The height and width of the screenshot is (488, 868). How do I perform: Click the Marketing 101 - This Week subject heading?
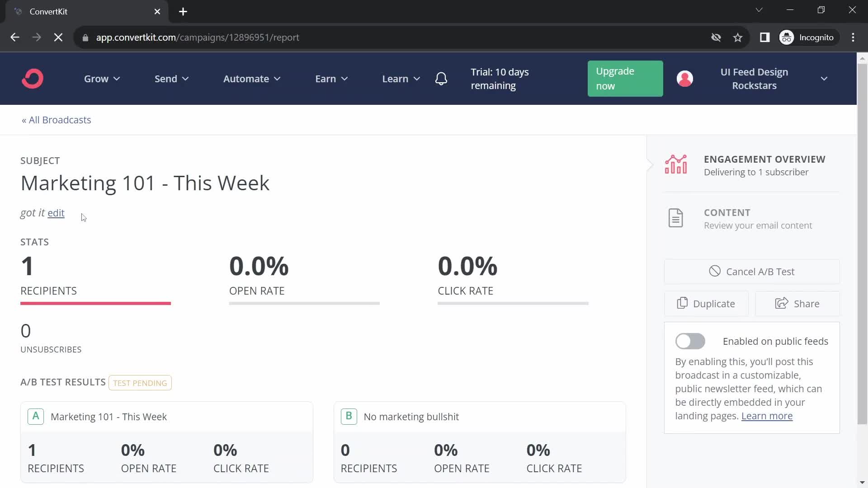[x=145, y=183]
